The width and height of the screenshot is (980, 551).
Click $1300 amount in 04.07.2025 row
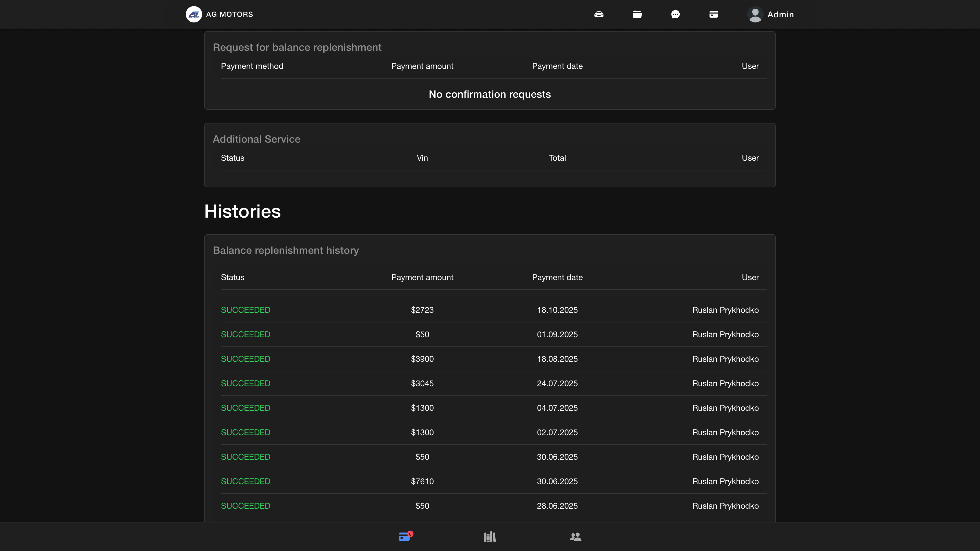422,408
